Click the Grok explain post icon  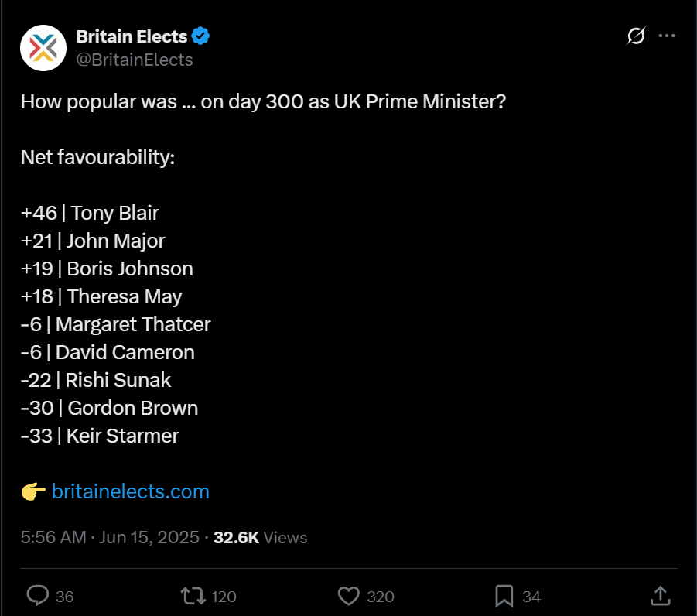click(636, 36)
